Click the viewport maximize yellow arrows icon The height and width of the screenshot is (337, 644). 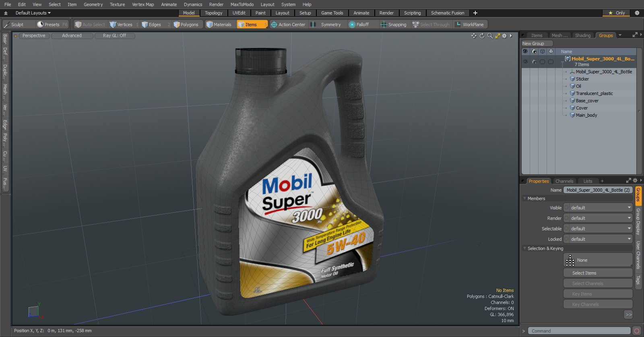[498, 36]
